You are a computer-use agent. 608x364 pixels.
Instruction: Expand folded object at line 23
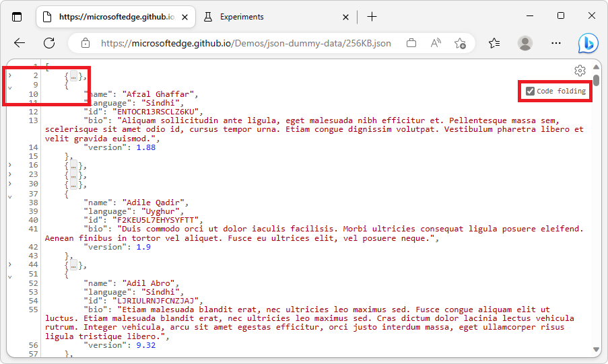(x=10, y=174)
